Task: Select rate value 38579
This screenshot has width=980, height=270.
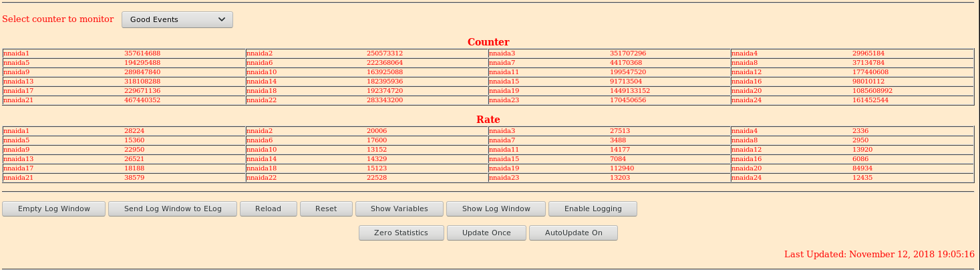Action: pos(134,178)
